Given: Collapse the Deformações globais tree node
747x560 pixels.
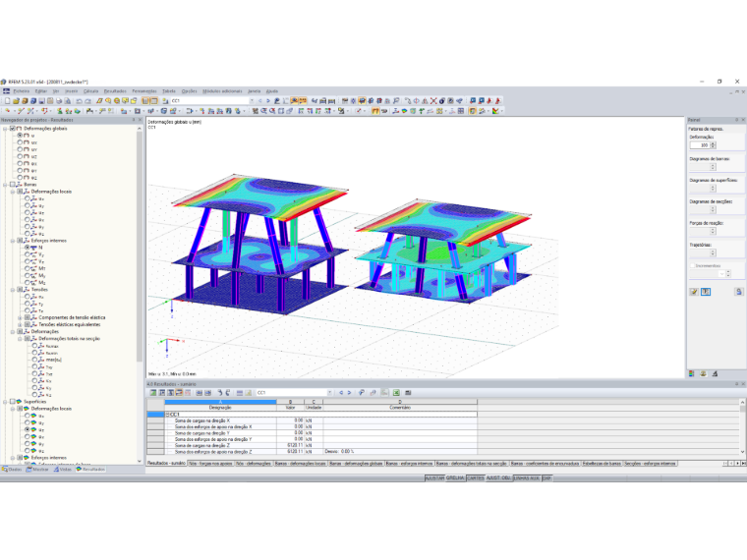Looking at the screenshot, I should coord(5,129).
